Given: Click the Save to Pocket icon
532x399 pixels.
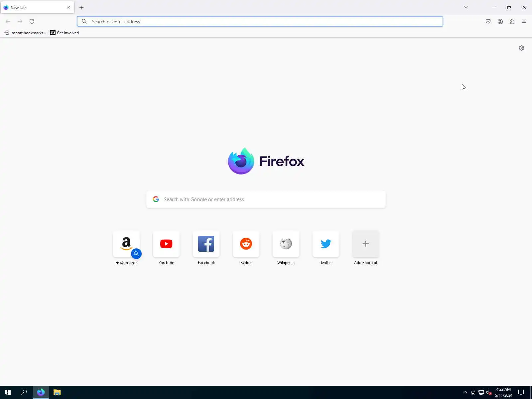Looking at the screenshot, I should pyautogui.click(x=488, y=21).
